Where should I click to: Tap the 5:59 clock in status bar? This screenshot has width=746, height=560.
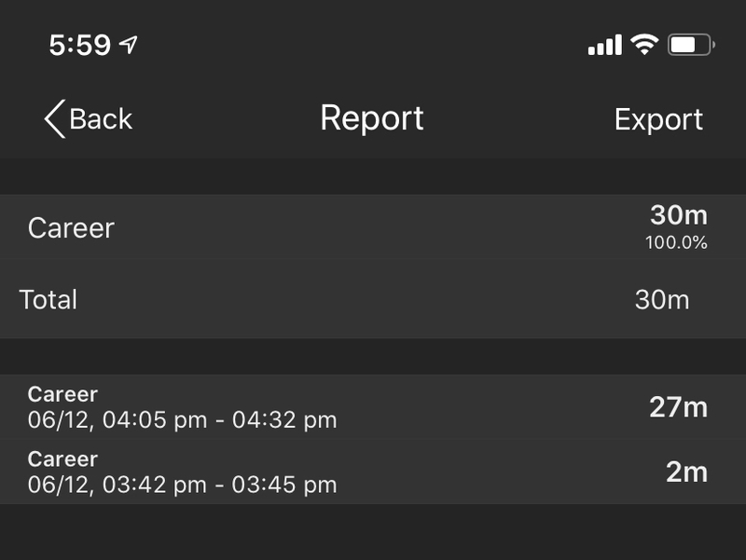point(80,45)
